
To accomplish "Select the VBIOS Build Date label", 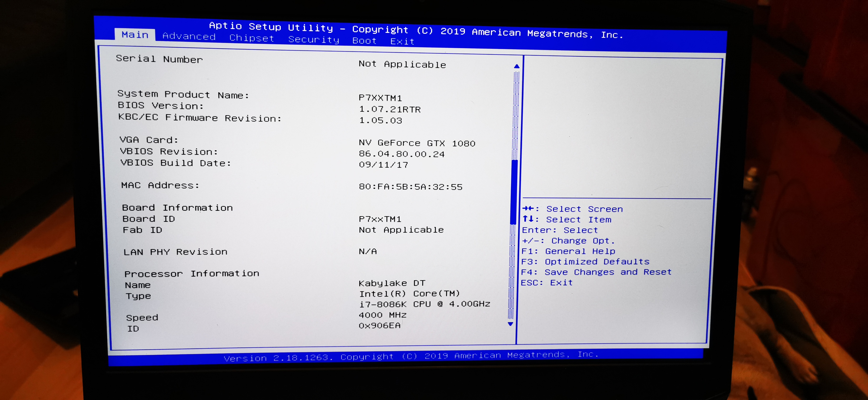I will tap(176, 163).
